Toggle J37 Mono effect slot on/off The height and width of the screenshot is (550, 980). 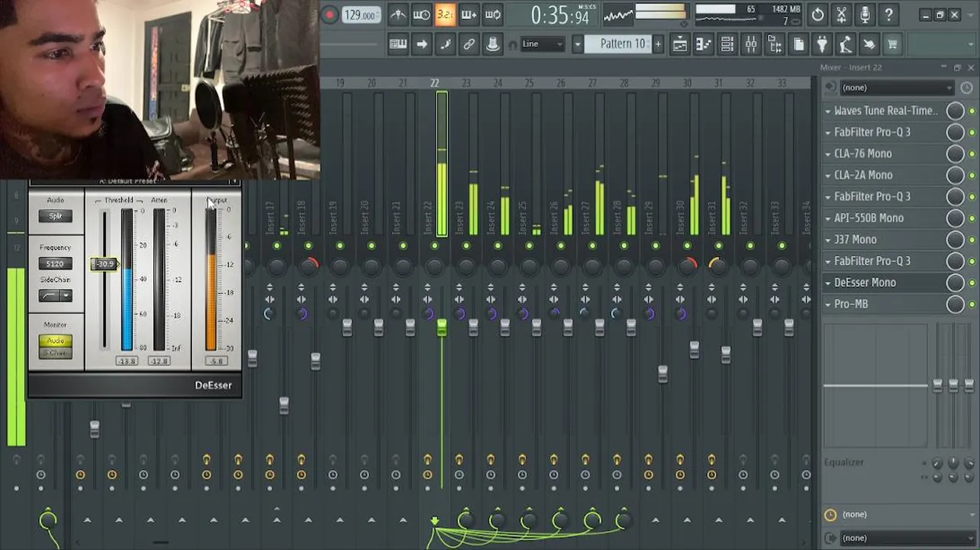[972, 240]
